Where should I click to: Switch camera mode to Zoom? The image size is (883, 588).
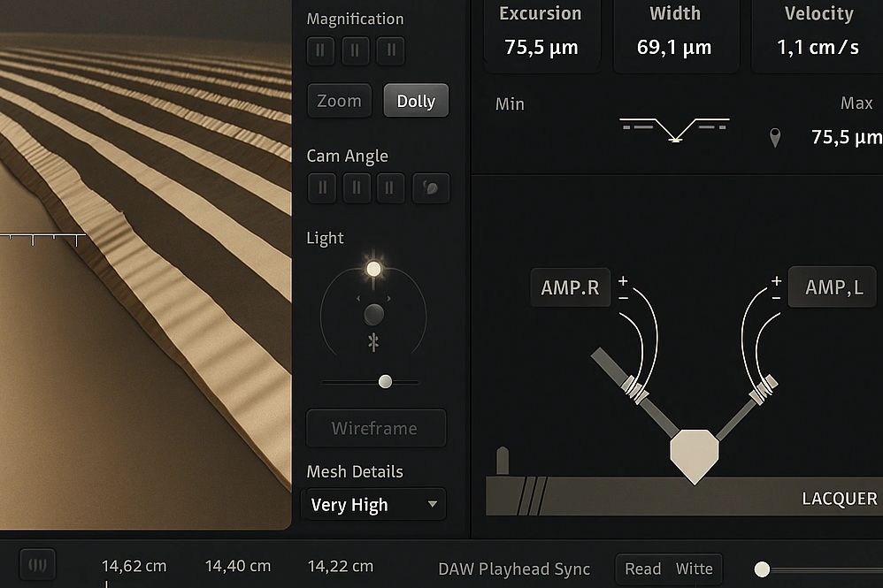point(340,101)
